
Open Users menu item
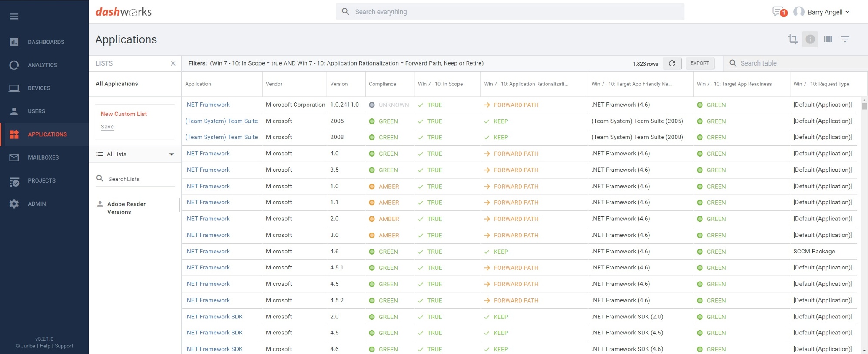point(36,111)
